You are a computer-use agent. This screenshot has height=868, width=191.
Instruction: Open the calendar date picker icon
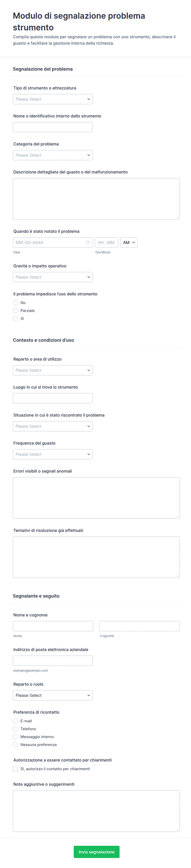pyautogui.click(x=88, y=243)
